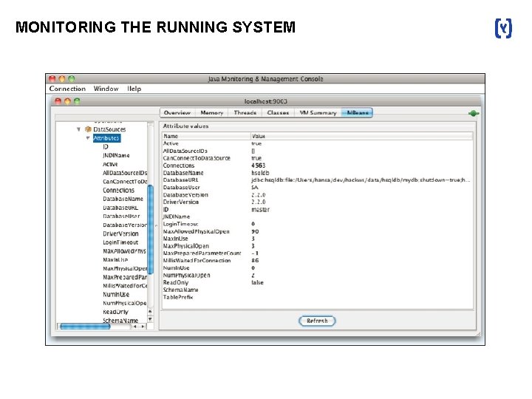Image resolution: width=532 pixels, height=399 pixels.
Task: Select the MBeans tab
Action: 358,112
